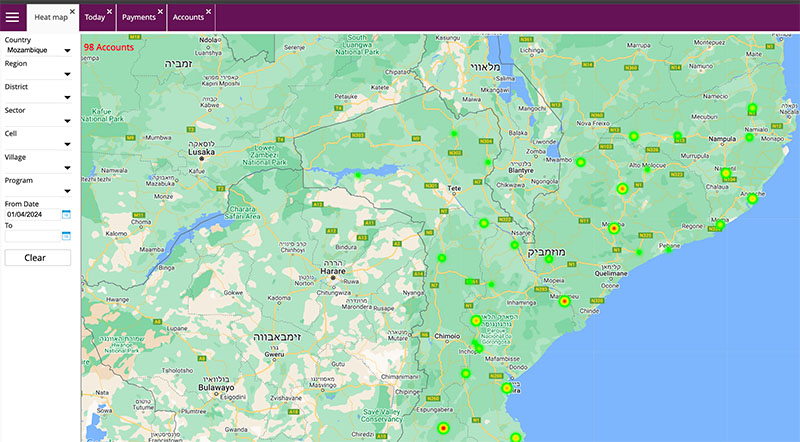Go to the Accounts tab
800x442 pixels.
(x=187, y=18)
